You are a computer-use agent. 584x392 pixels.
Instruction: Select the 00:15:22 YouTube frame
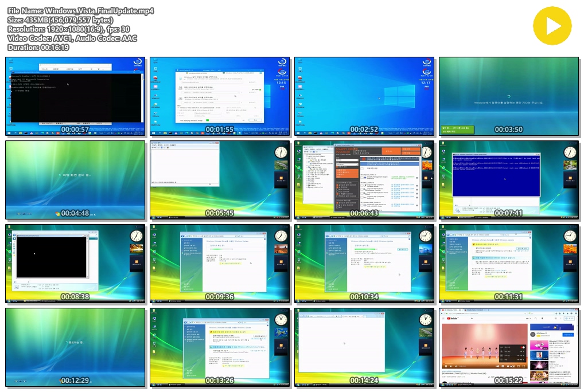[509, 347]
